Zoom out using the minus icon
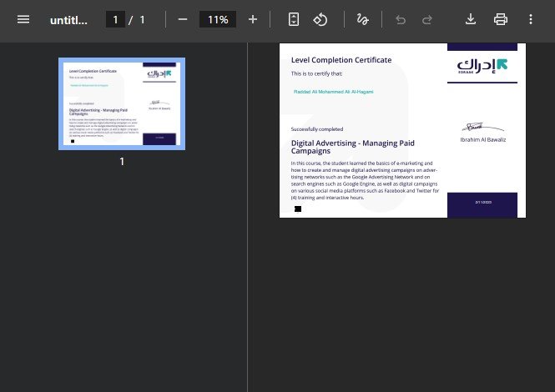 coord(183,19)
